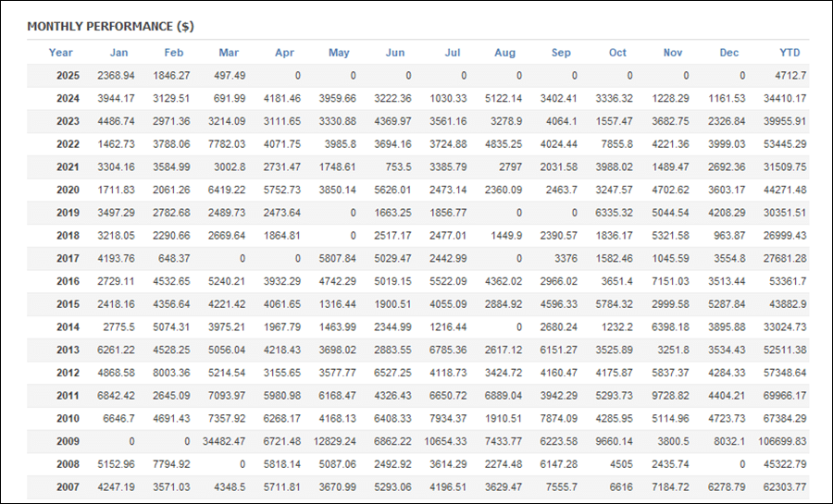This screenshot has width=833, height=504.
Task: Select the March 2009 value 34482.47
Action: 224,441
